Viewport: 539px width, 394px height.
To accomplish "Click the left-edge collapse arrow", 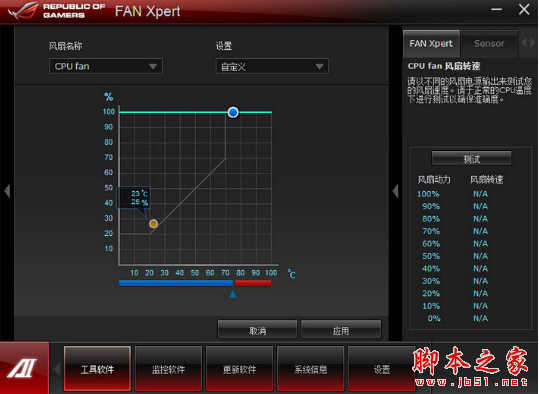I will (7, 191).
